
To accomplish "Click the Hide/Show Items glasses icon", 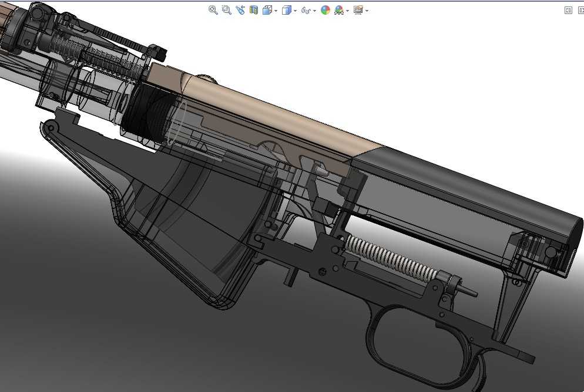I will tap(306, 10).
